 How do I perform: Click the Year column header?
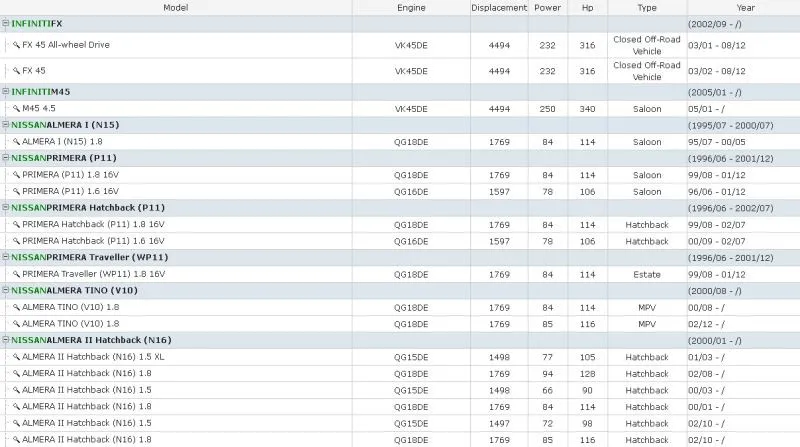coord(745,8)
